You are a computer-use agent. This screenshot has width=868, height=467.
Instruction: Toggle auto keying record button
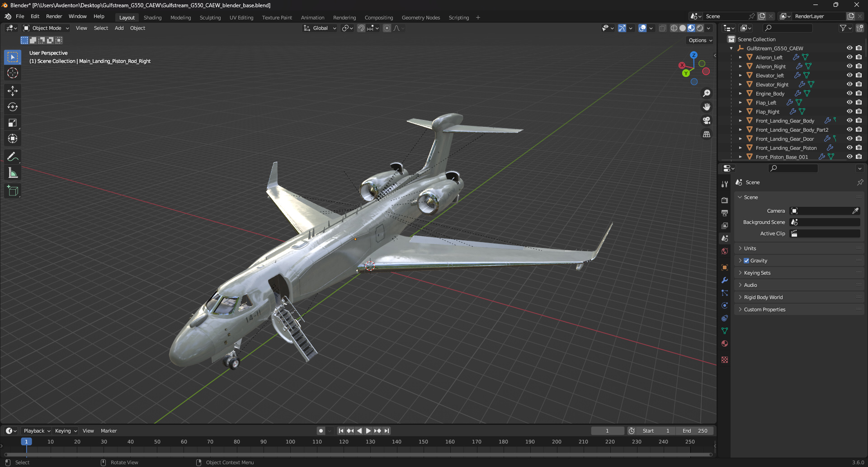click(321, 431)
